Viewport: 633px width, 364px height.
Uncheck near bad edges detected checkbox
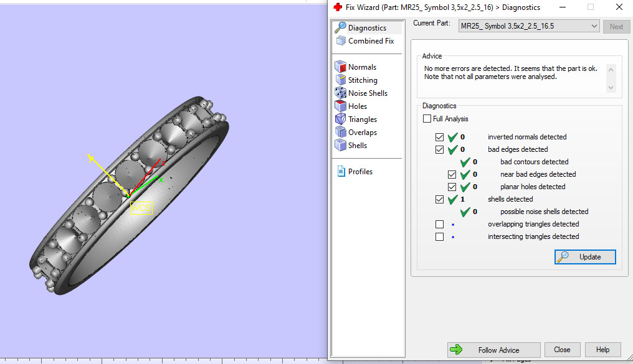pos(452,175)
